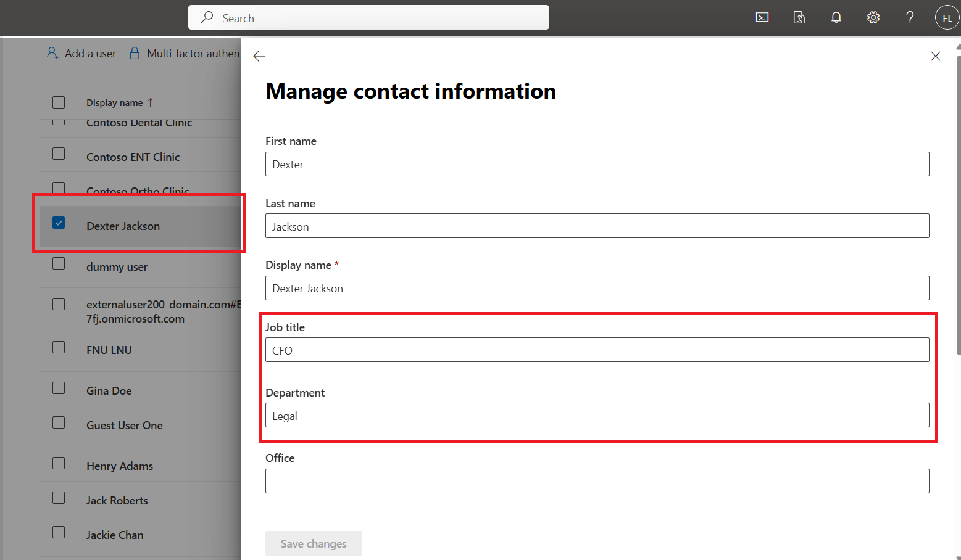Uncheck the Dexter Jackson checkbox
Screen dimensions: 961x560
point(59,223)
